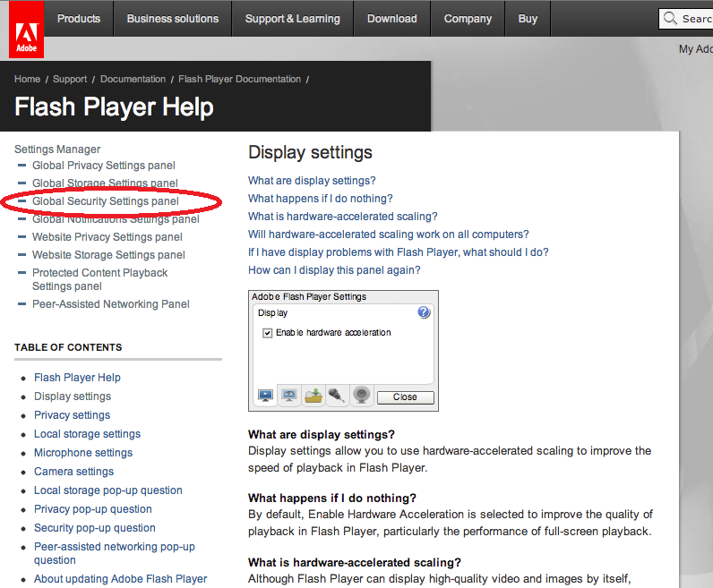Go to Home breadcrumb
The image size is (713, 588).
[27, 79]
